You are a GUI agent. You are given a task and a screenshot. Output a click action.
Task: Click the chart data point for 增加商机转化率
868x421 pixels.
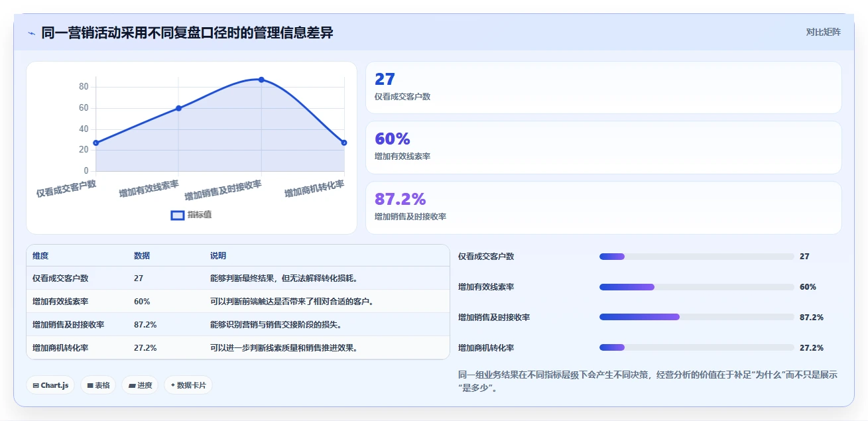(344, 143)
